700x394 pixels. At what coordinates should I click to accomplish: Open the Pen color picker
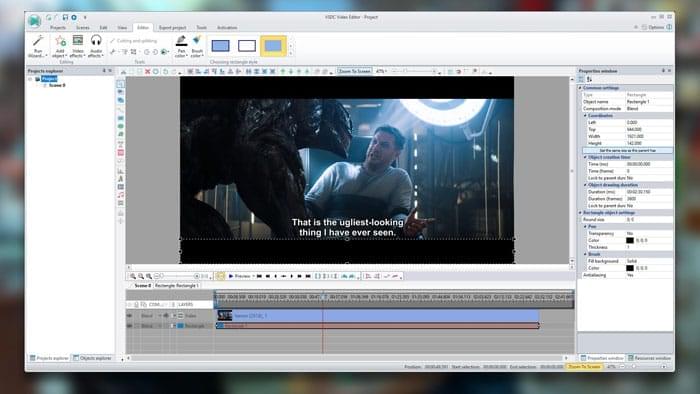click(181, 46)
